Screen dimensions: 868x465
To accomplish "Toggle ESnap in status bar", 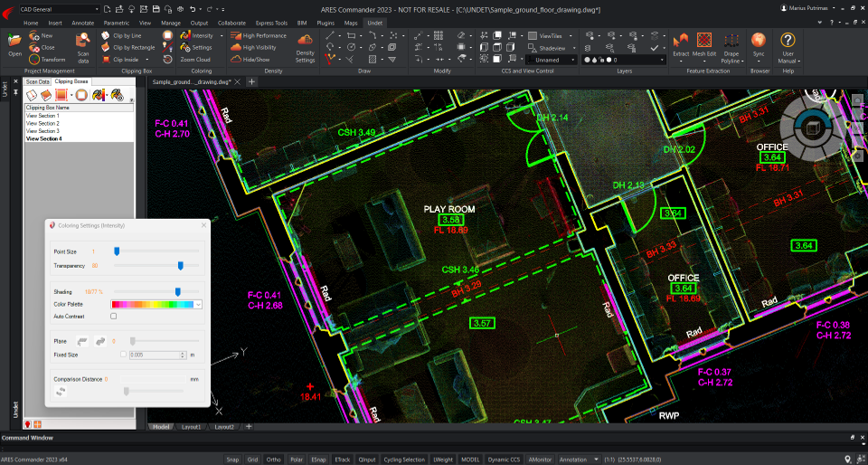I will 318,460.
